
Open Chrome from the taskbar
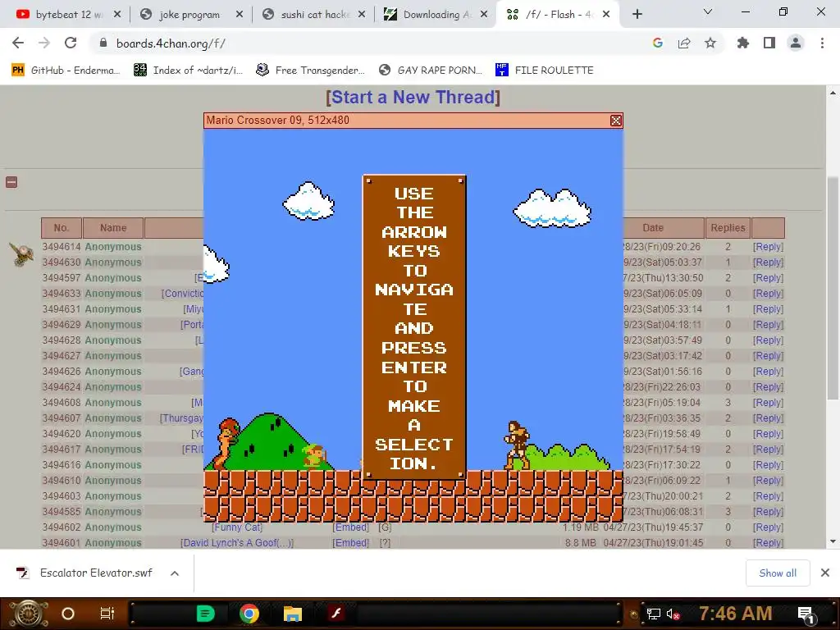point(249,614)
